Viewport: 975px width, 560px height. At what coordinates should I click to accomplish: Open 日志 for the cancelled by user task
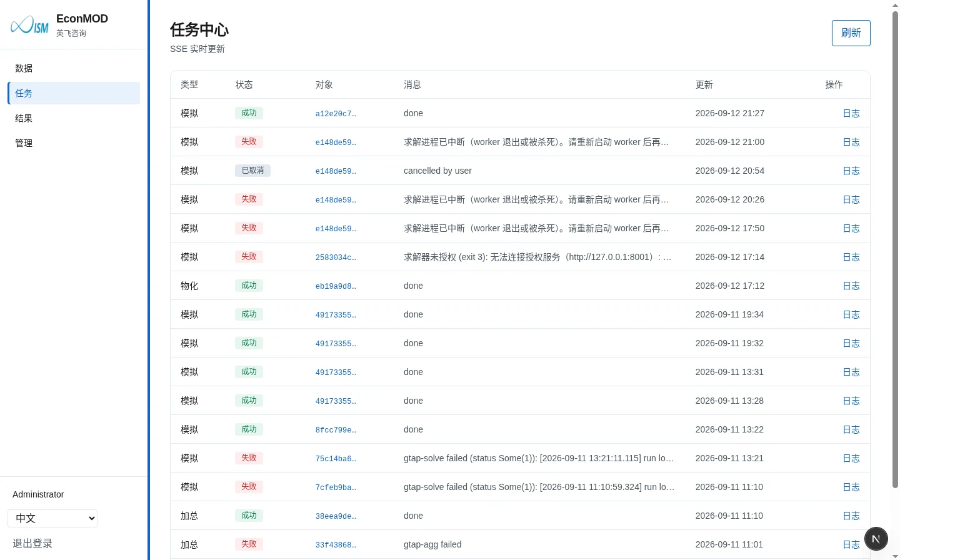(851, 171)
